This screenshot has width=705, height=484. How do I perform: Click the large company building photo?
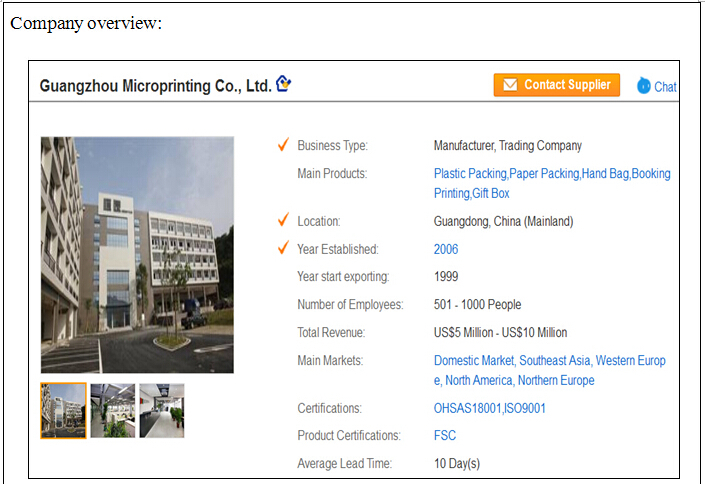[137, 254]
